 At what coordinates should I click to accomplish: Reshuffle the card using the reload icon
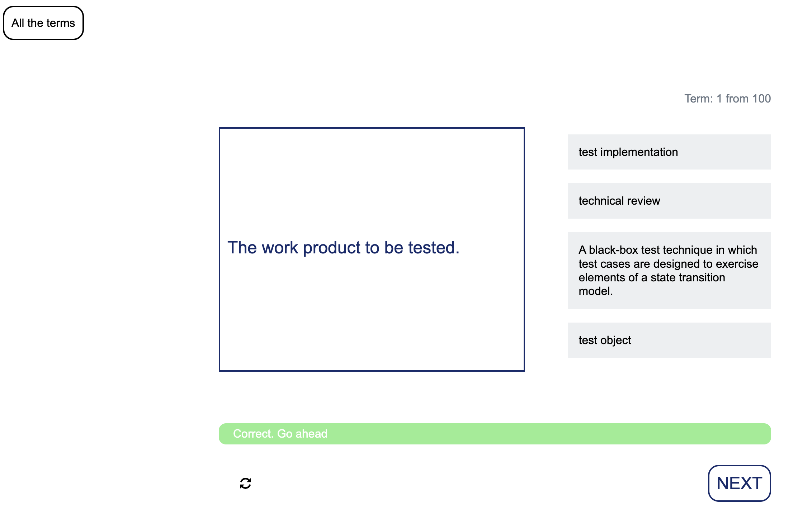[x=245, y=483]
